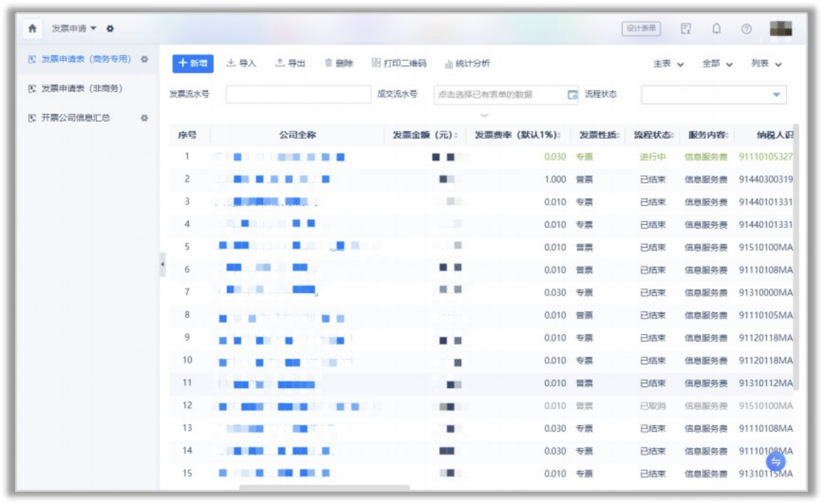
Task: Sort by 流程状态 column header
Action: pos(654,136)
